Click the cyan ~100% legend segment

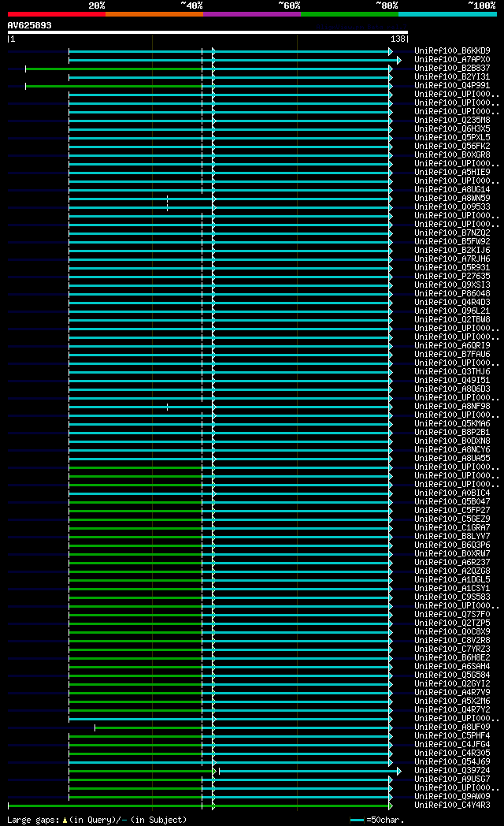point(447,14)
